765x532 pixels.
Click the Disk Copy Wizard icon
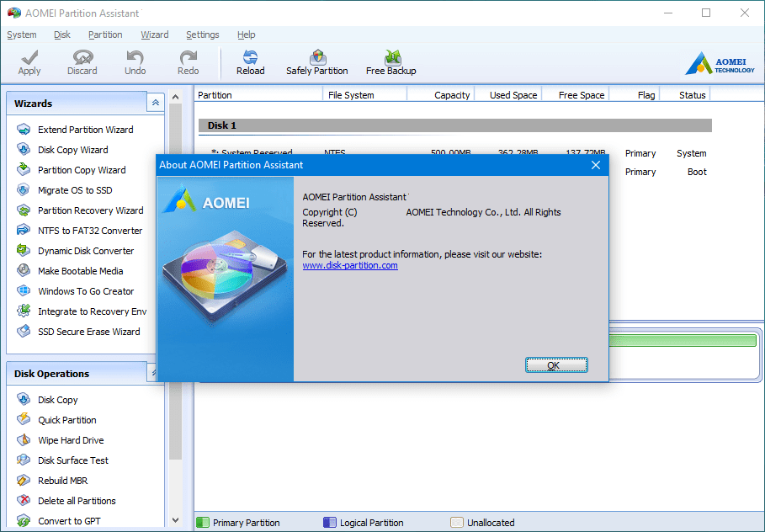[x=24, y=149]
